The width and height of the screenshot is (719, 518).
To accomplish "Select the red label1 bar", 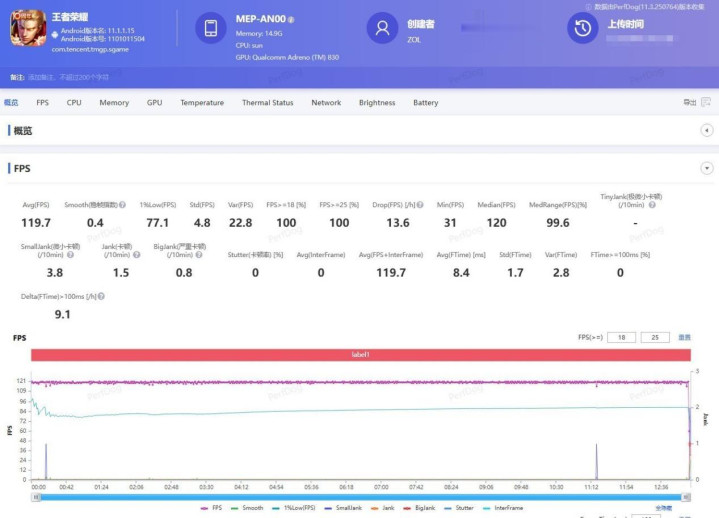I will 360,355.
